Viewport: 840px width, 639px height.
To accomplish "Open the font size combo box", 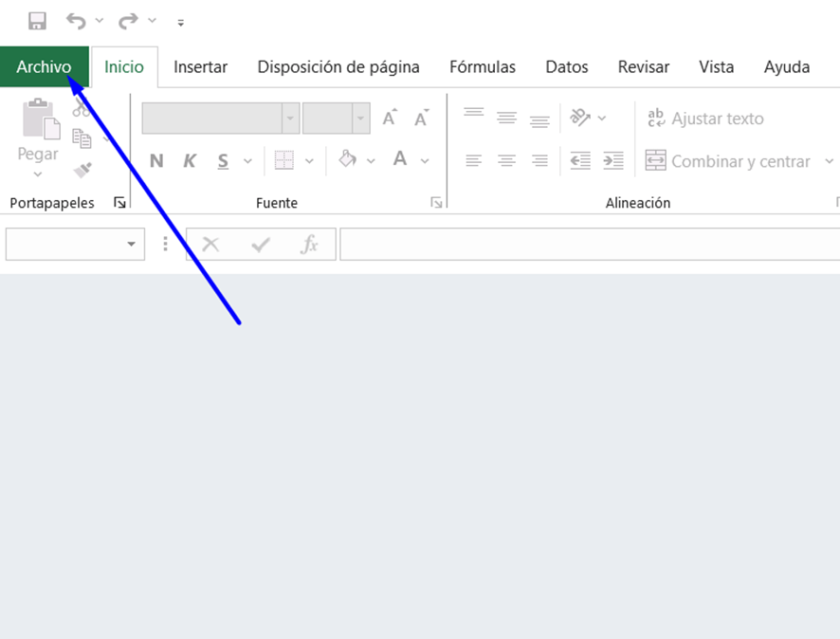I will pyautogui.click(x=337, y=118).
